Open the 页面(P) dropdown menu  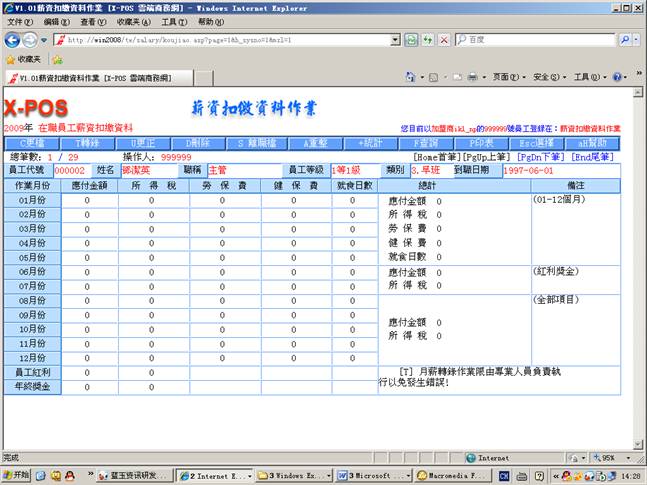click(x=507, y=77)
